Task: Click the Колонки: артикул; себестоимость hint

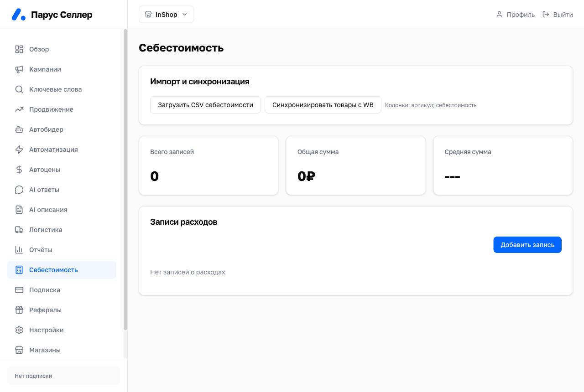Action: (431, 105)
